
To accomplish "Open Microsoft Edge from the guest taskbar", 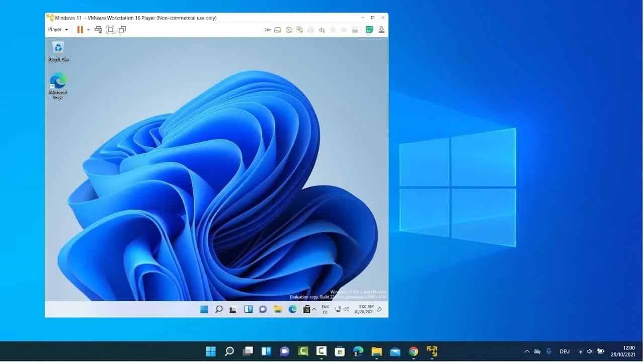I will [292, 309].
